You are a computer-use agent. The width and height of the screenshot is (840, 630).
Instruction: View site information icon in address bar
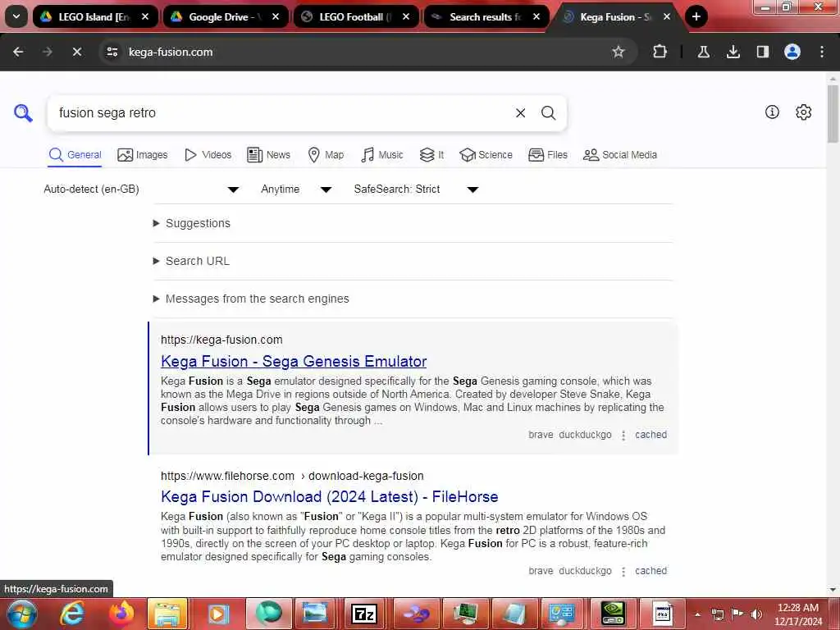112,52
